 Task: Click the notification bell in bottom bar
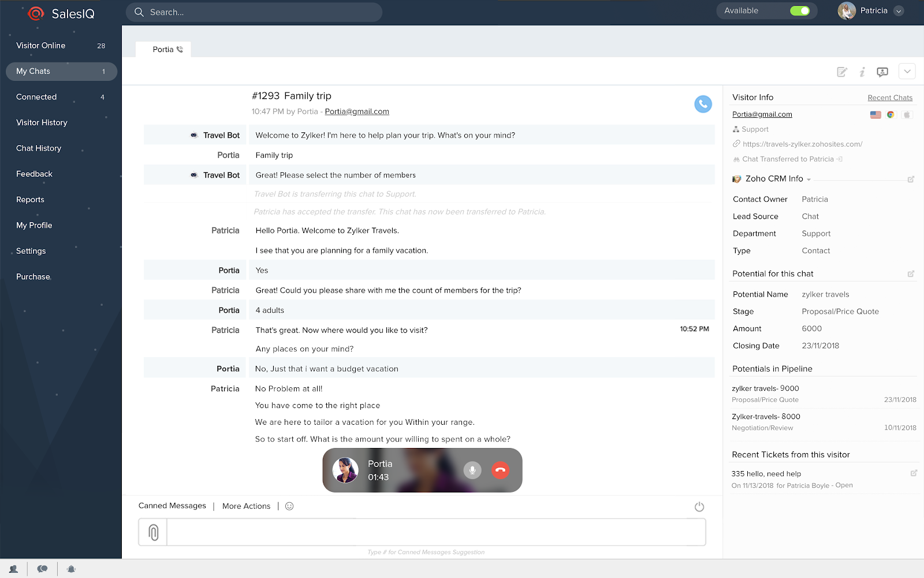coord(71,569)
